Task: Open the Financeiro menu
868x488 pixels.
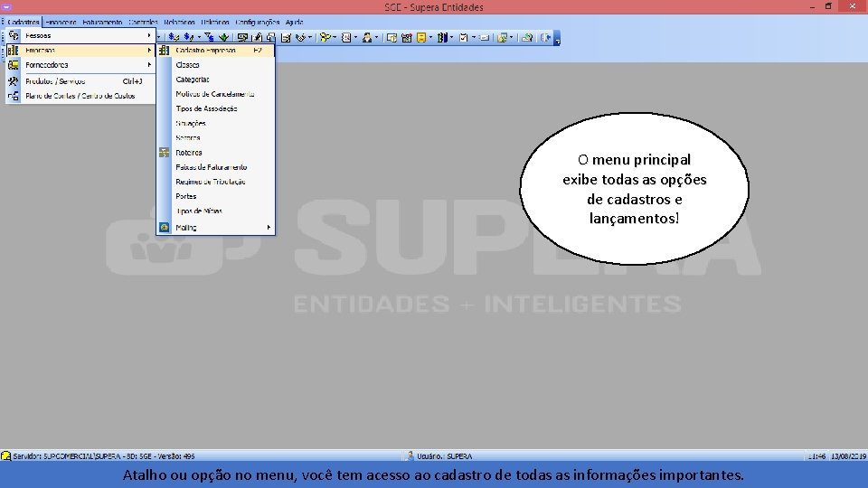Action: point(61,22)
